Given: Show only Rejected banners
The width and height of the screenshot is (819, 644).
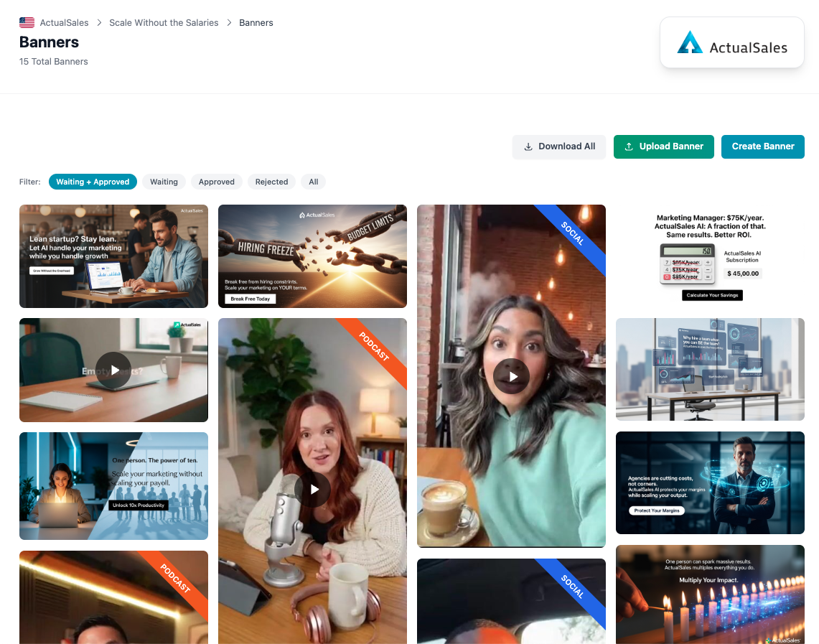Looking at the screenshot, I should 271,182.
